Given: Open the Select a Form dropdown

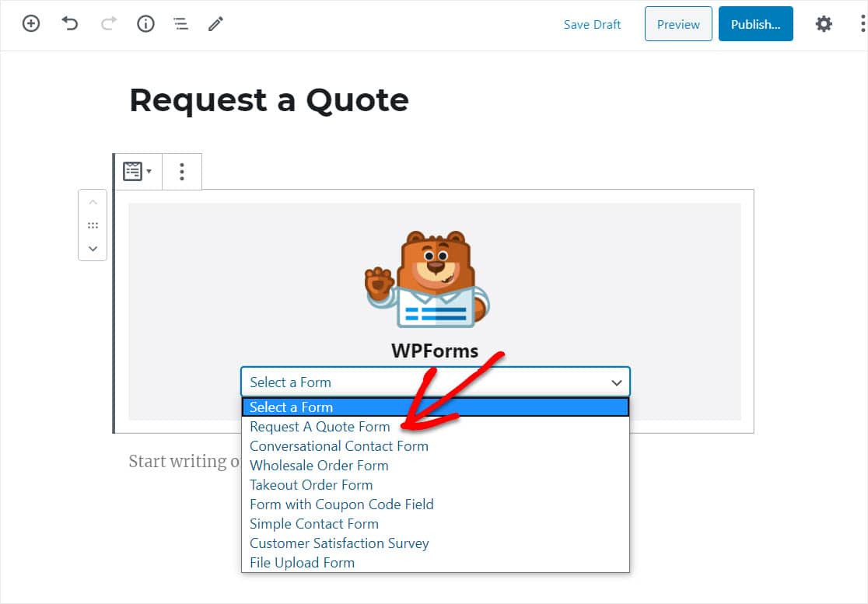Looking at the screenshot, I should coord(435,382).
